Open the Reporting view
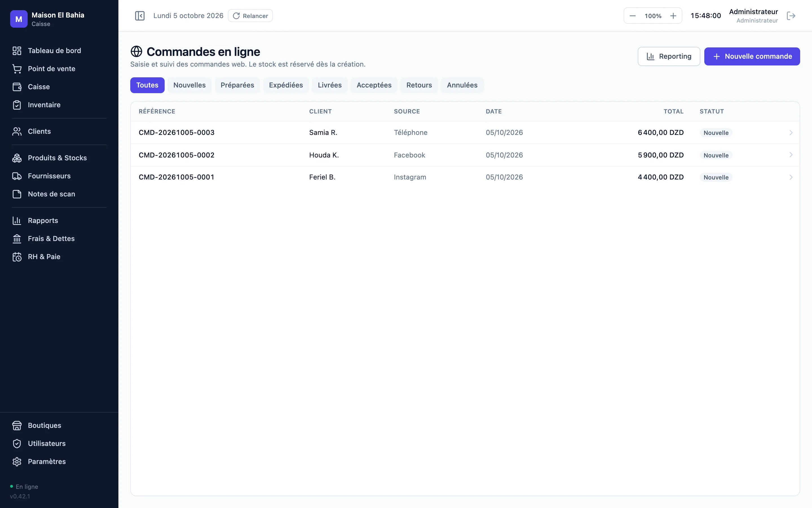This screenshot has height=508, width=812. coord(669,56)
